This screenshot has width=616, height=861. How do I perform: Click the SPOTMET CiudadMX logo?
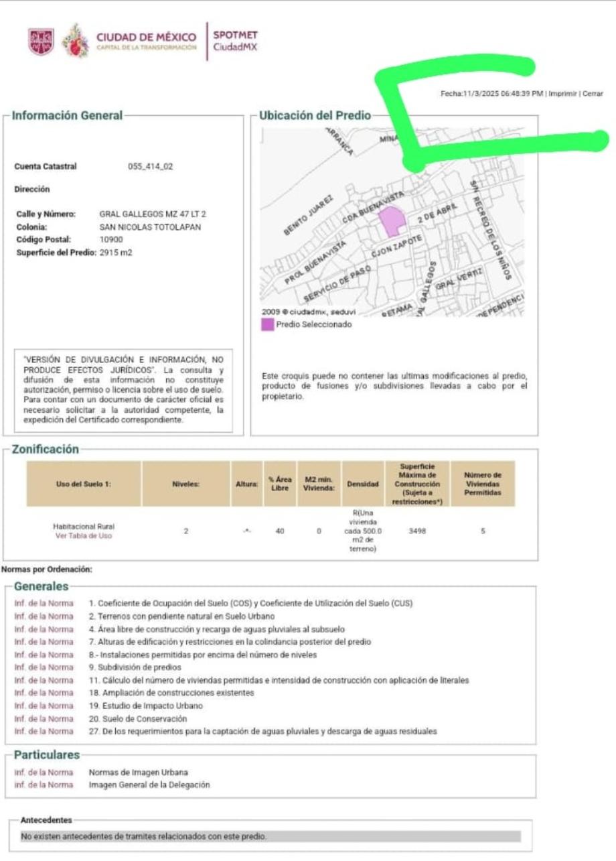click(235, 41)
